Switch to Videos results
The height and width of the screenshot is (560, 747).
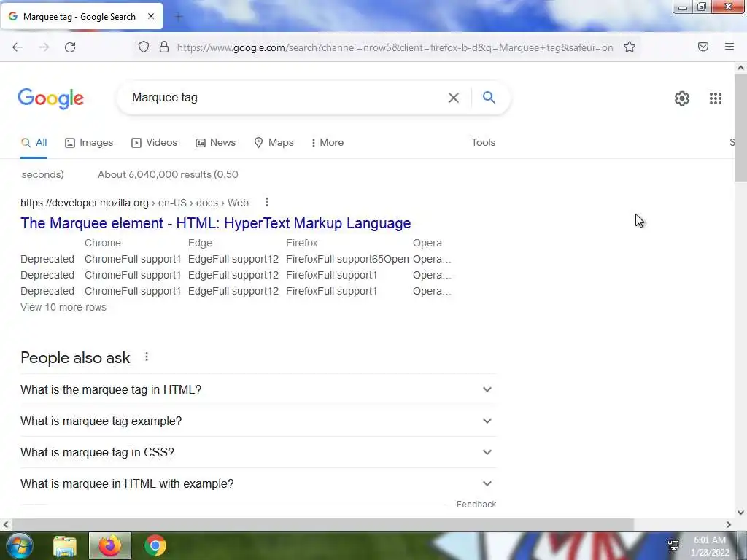pyautogui.click(x=155, y=142)
